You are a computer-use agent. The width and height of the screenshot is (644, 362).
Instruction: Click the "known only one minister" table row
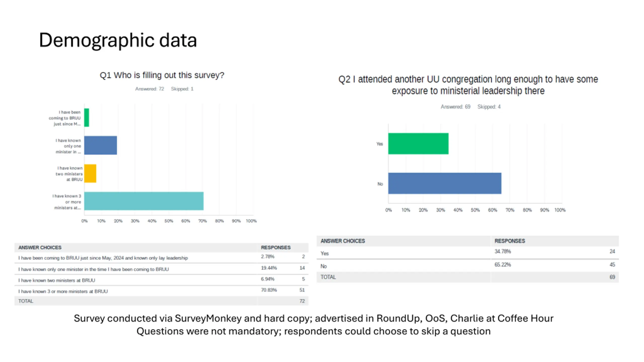pyautogui.click(x=93, y=269)
